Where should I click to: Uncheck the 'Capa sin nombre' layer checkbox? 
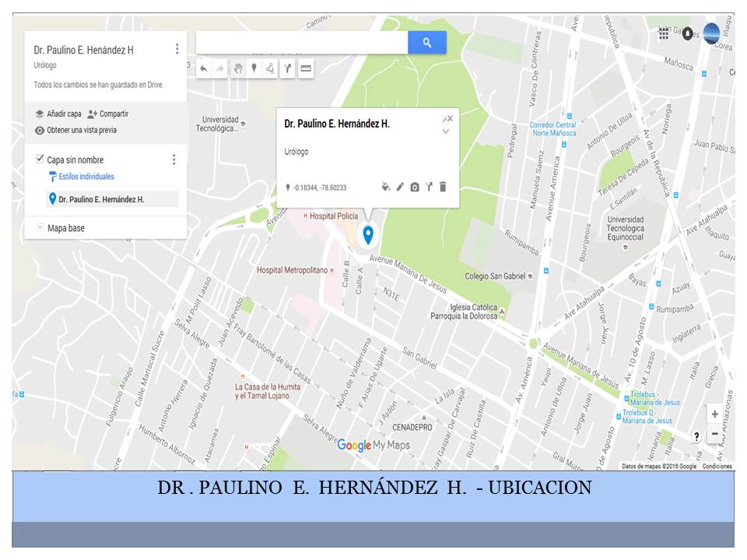point(40,159)
